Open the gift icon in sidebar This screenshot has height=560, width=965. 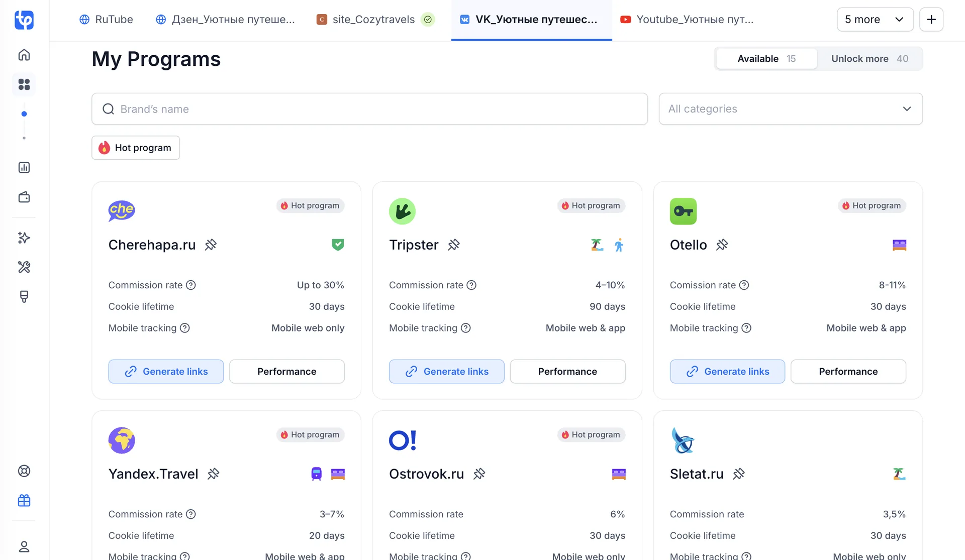24,501
